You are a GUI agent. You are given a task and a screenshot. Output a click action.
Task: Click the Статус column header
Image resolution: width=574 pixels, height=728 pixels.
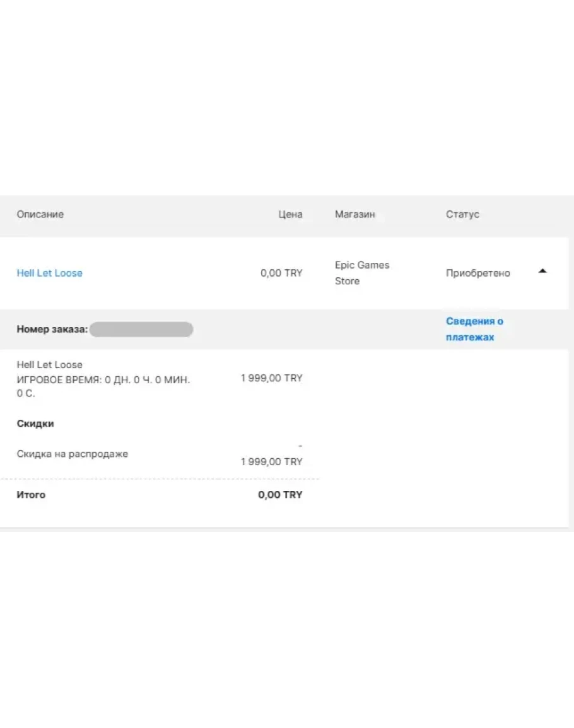pos(462,214)
